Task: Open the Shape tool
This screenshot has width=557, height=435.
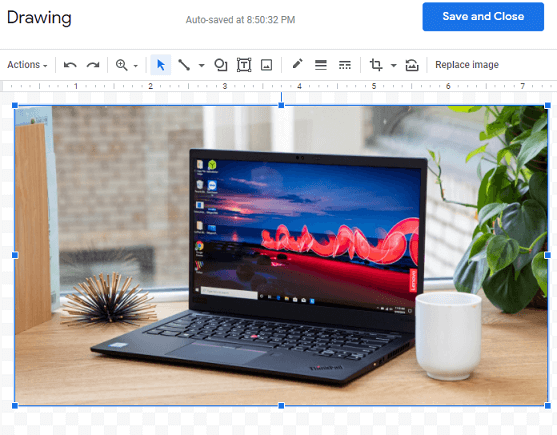Action: coord(221,65)
